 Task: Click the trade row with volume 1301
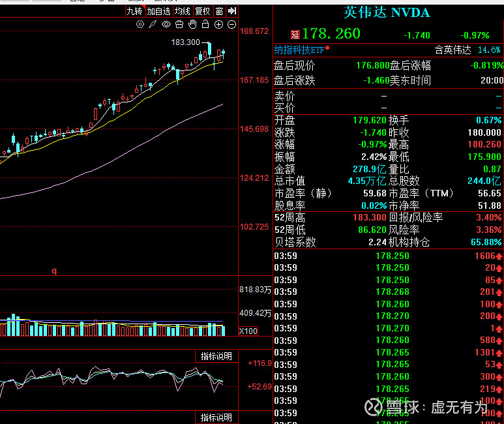tap(388, 352)
